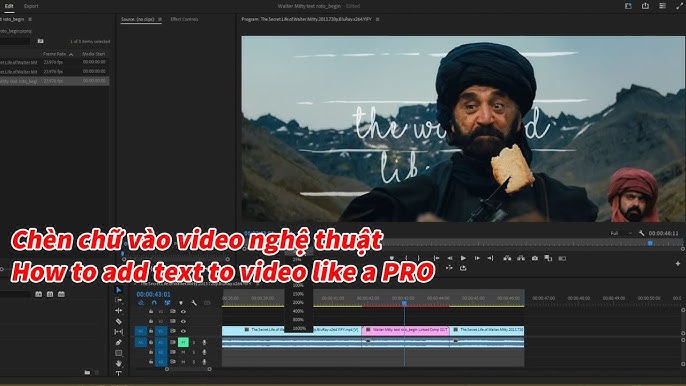Screen dimensions: 686x386
Task: Click Media Start column header
Action: pos(94,54)
